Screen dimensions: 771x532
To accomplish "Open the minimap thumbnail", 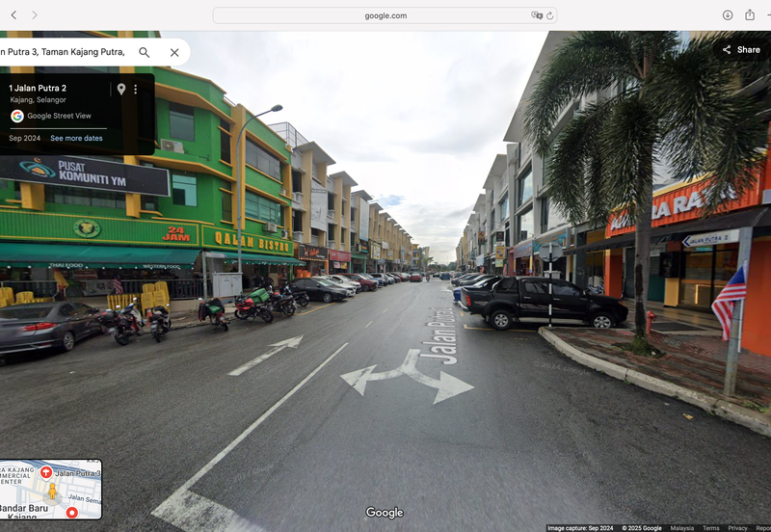I will 51,490.
